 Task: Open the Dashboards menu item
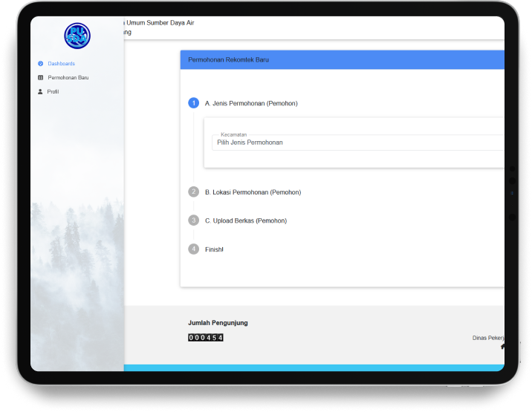[x=61, y=64]
